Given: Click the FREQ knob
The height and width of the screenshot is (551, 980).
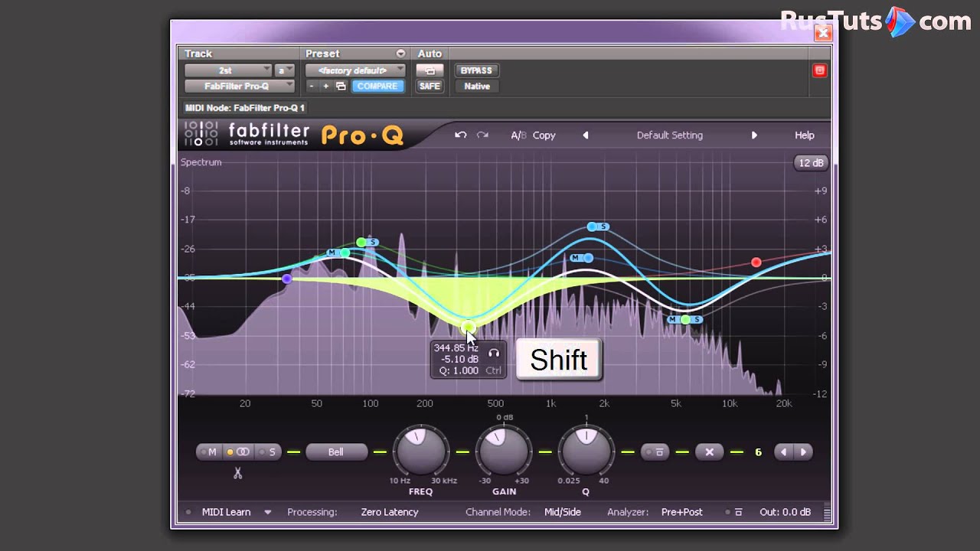Looking at the screenshot, I should 421,452.
